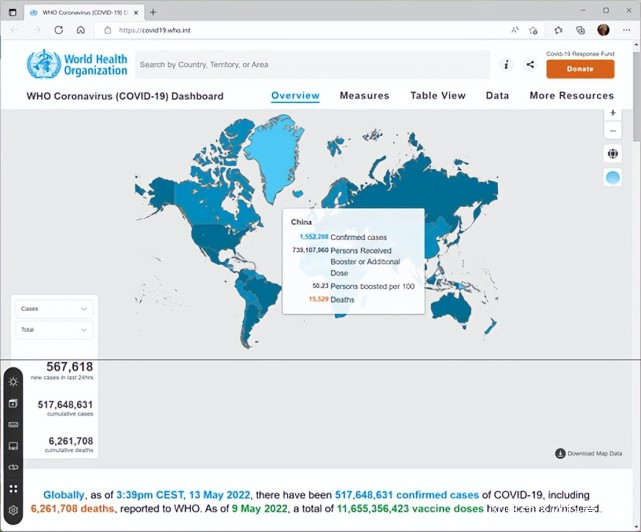Click the four-dots grid icon in sidebar
The image size is (641, 532).
pos(13,489)
